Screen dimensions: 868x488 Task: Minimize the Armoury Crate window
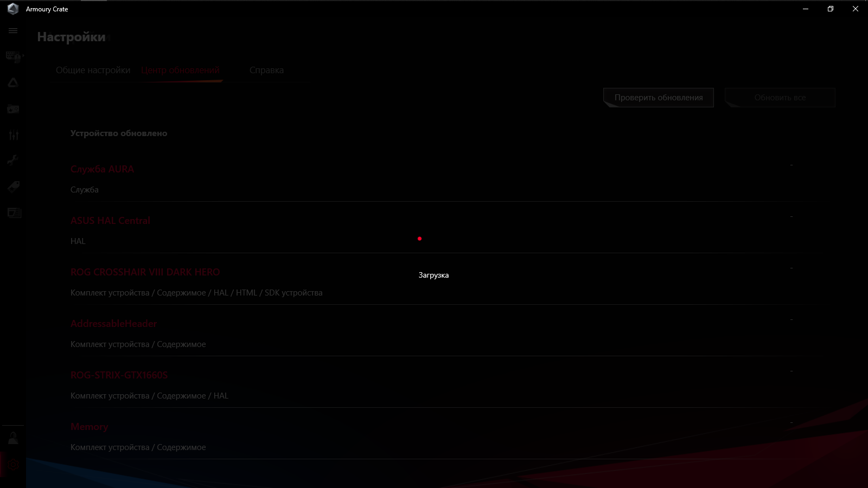click(x=806, y=9)
